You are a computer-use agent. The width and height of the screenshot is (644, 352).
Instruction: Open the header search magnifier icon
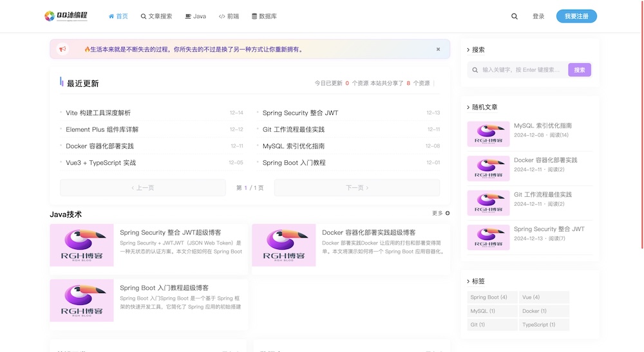(514, 17)
